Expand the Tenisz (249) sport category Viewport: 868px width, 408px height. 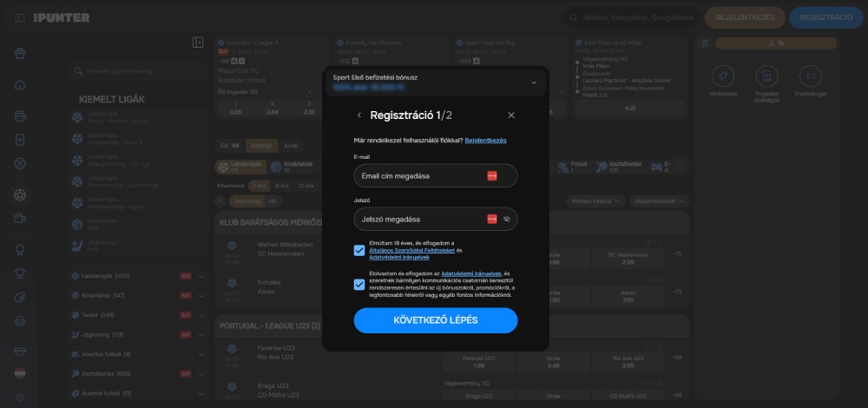pyautogui.click(x=201, y=314)
